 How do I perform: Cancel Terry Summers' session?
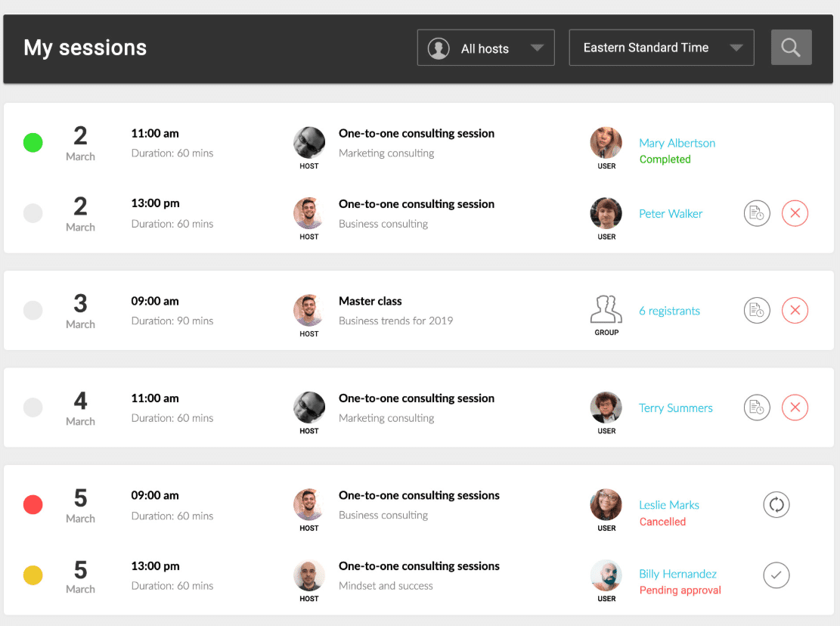coord(795,408)
